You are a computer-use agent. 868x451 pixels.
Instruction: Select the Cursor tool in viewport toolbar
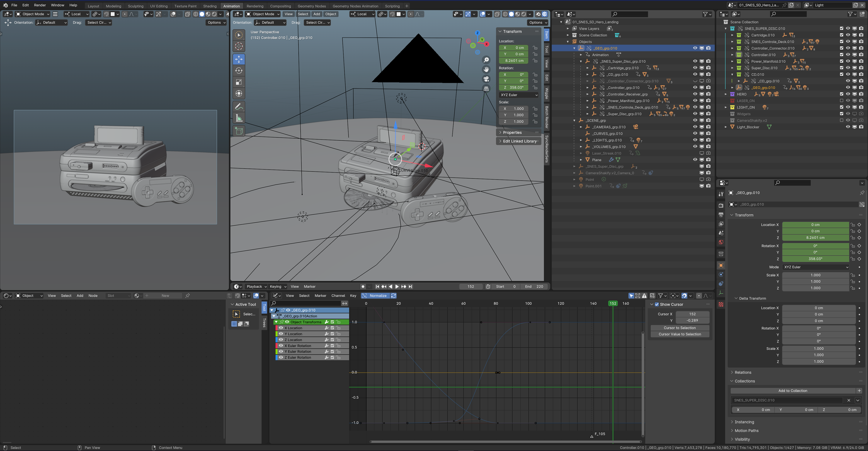(x=238, y=46)
